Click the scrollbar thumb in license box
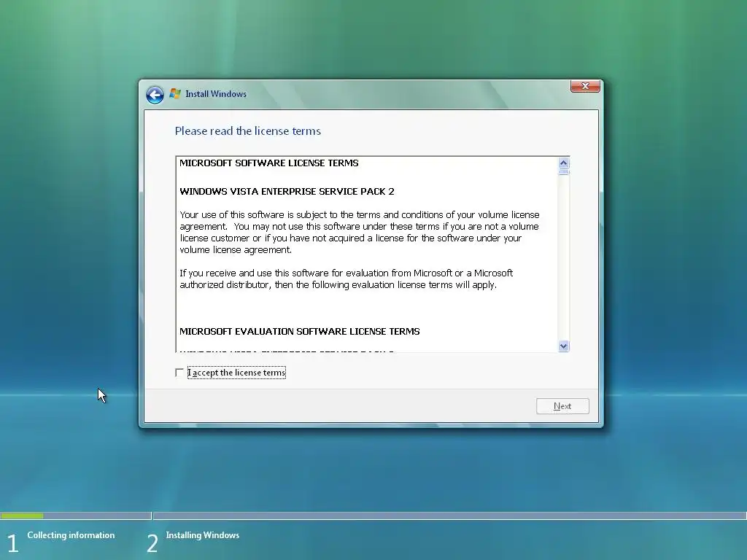The width and height of the screenshot is (747, 560). click(x=564, y=172)
